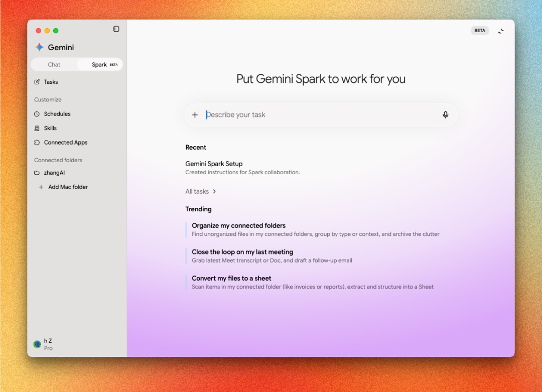Click the 'Grab latest Meet transcript' description
The image size is (542, 392).
coord(272,260)
